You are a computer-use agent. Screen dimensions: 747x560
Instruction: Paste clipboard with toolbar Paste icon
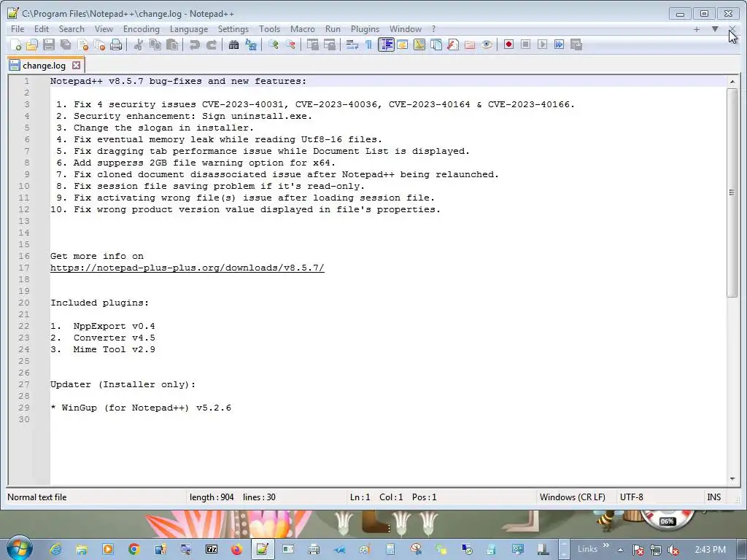[172, 44]
